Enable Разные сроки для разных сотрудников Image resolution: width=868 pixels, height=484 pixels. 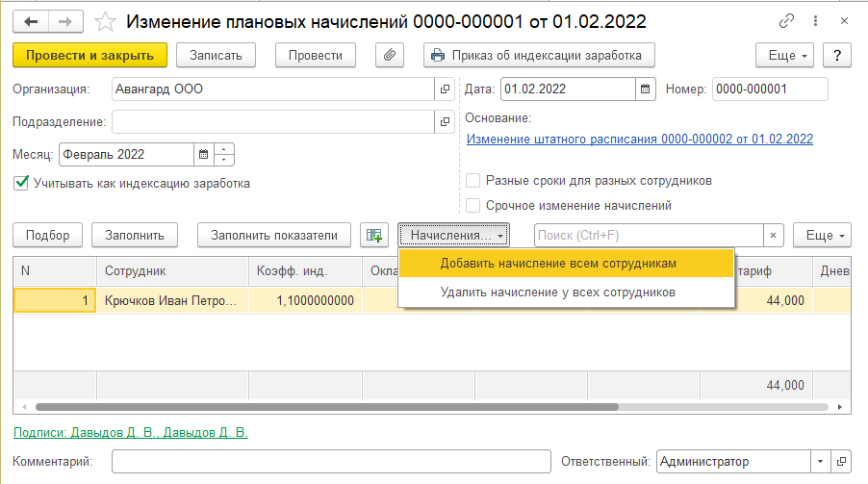473,180
